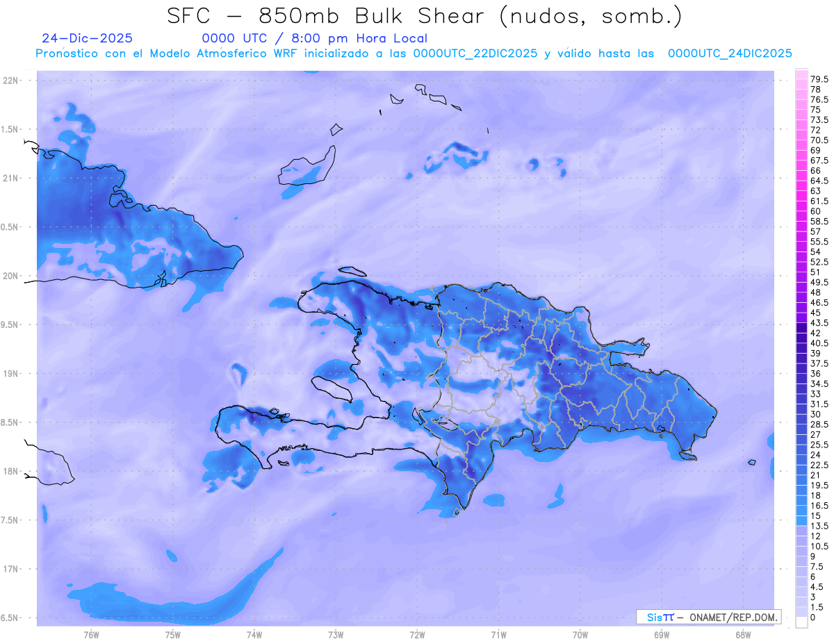Click the "43.5" color scale value
834x644 pixels.
point(819,323)
